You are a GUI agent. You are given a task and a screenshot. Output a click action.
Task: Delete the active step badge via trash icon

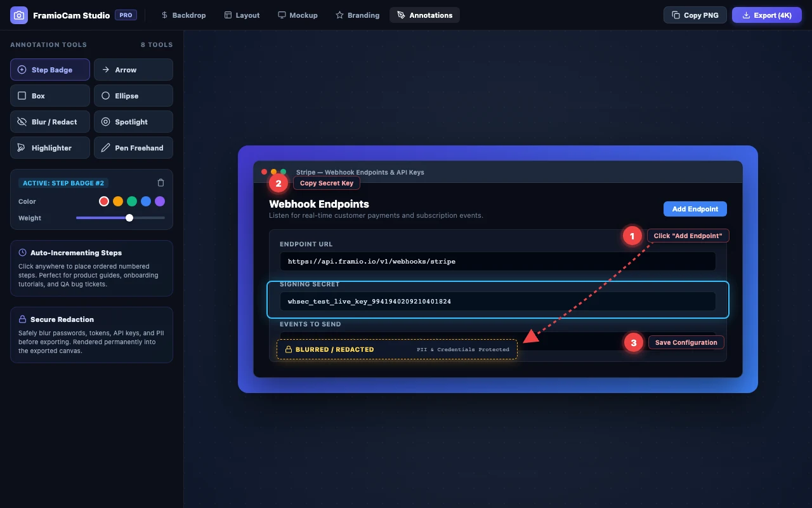(160, 183)
